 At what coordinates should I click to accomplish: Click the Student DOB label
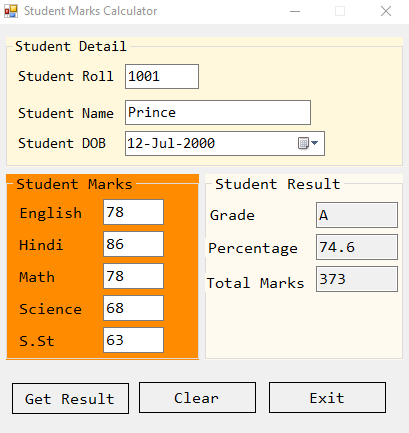(62, 143)
